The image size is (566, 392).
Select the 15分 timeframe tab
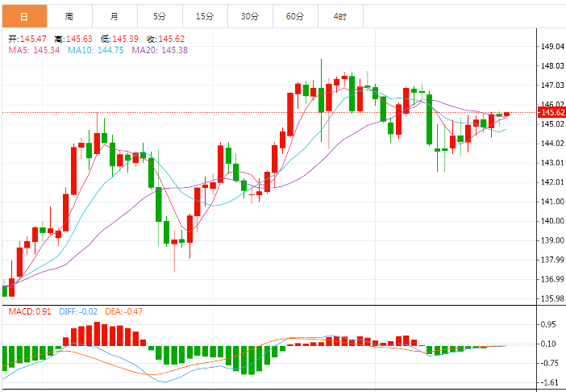[x=205, y=16]
